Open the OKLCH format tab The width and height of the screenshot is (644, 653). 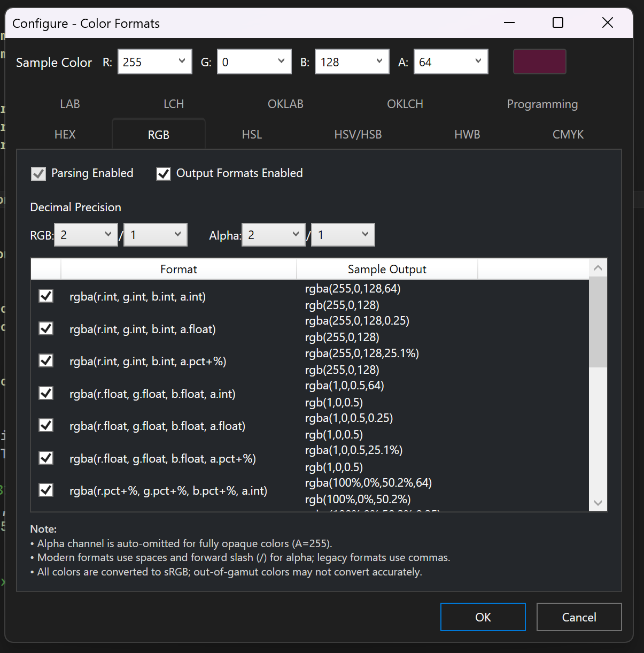[405, 104]
